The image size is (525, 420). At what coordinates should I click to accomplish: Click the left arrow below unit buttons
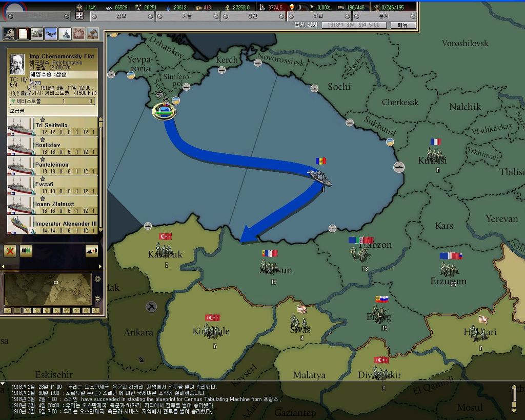pyautogui.click(x=4, y=266)
